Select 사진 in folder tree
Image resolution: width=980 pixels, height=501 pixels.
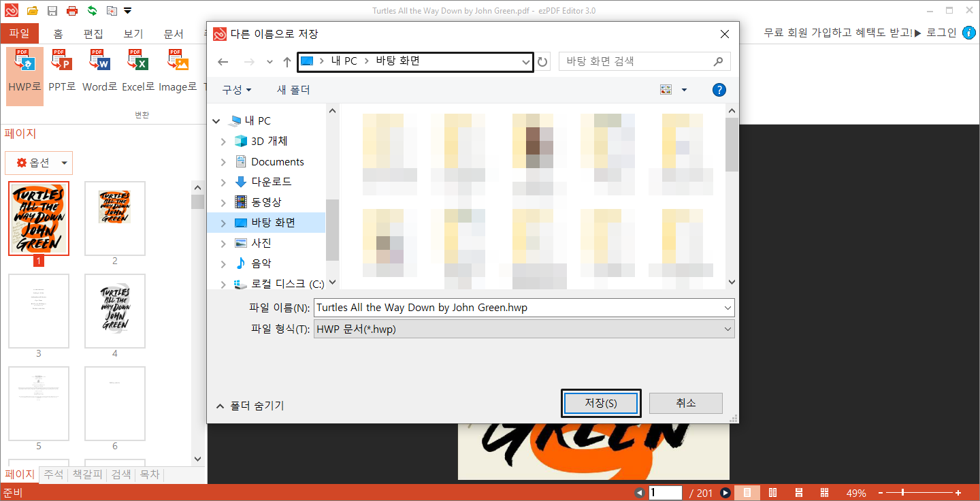click(x=261, y=243)
